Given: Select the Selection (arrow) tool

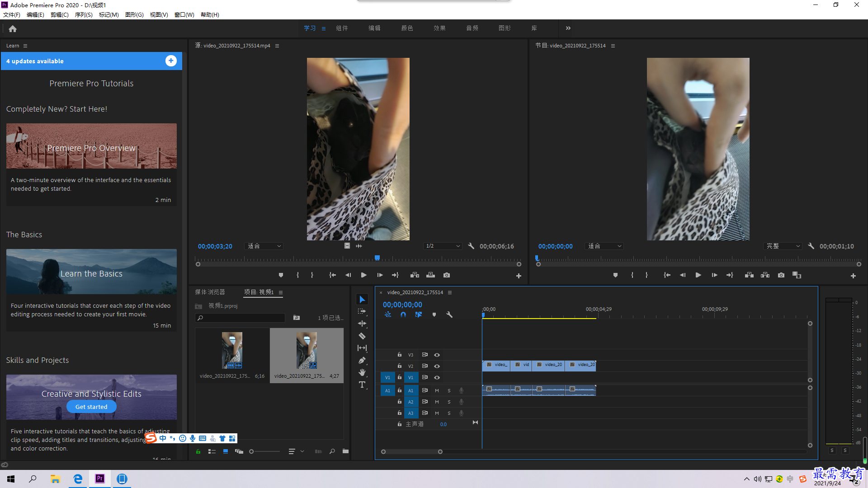Looking at the screenshot, I should pyautogui.click(x=362, y=300).
